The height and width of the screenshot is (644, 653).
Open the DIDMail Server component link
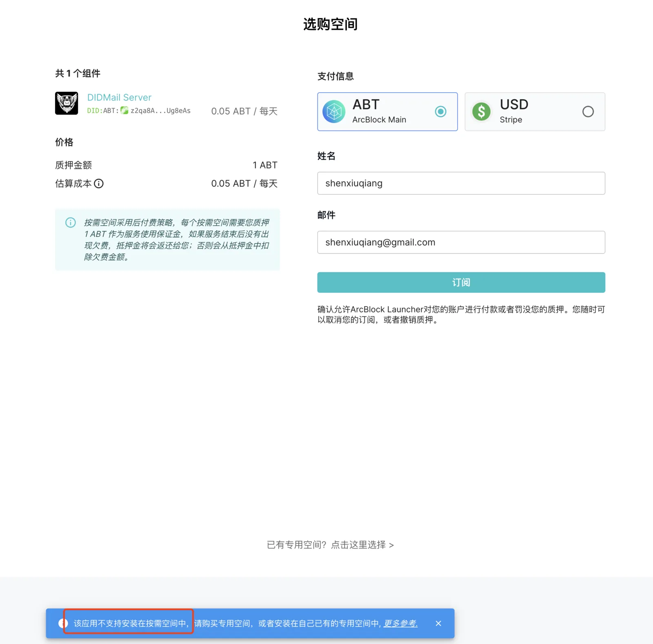point(119,97)
